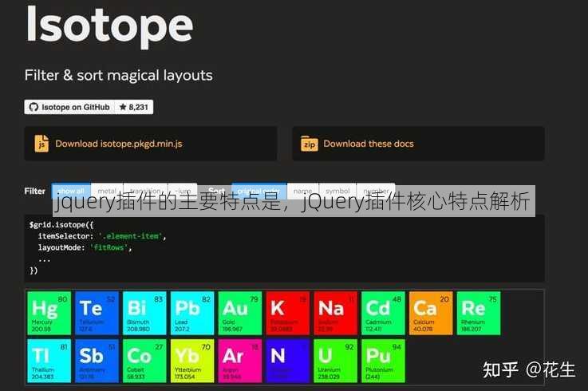Select the -ium filter
588x391 pixels.
pos(183,191)
